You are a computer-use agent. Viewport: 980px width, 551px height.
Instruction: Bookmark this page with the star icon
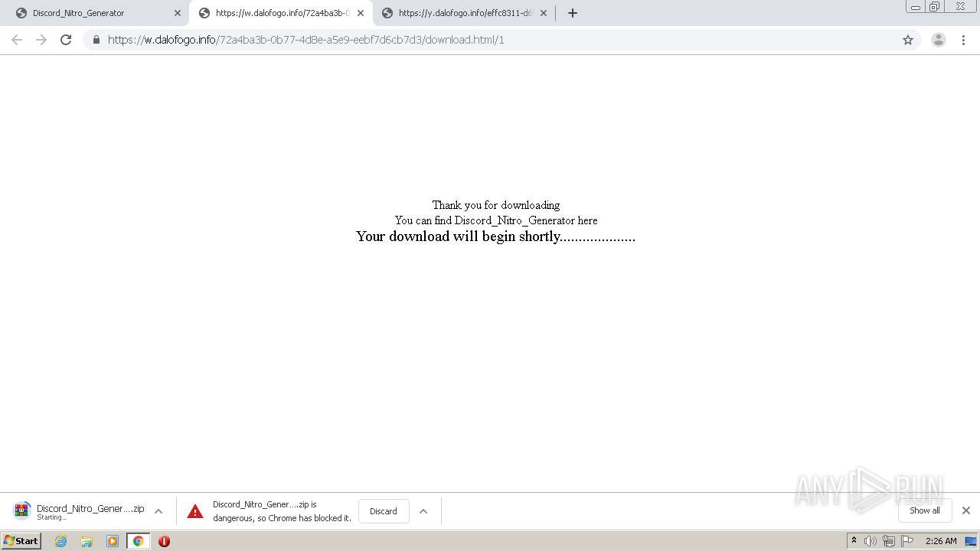click(908, 40)
